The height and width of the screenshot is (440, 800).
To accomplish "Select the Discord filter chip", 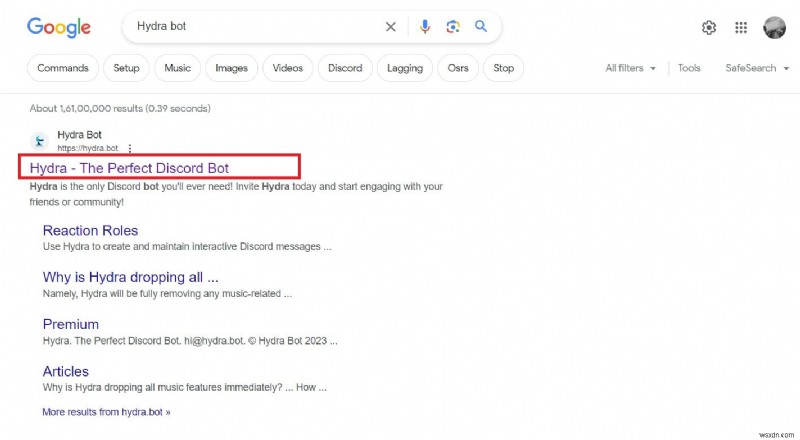I will click(x=345, y=68).
